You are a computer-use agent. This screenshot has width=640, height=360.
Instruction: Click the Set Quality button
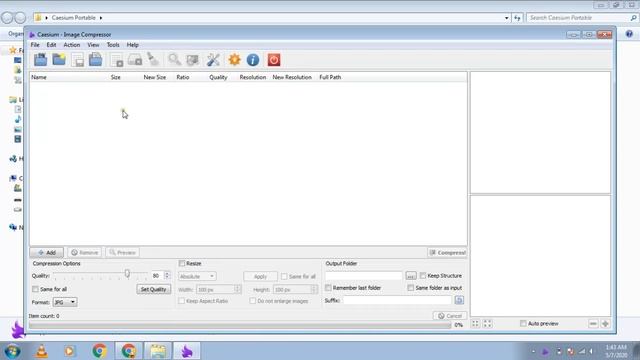(x=153, y=289)
